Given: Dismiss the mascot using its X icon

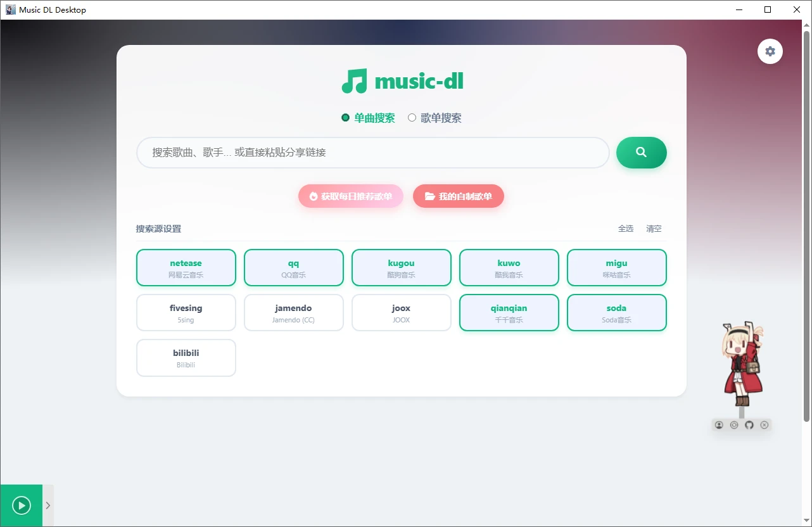Looking at the screenshot, I should (764, 424).
